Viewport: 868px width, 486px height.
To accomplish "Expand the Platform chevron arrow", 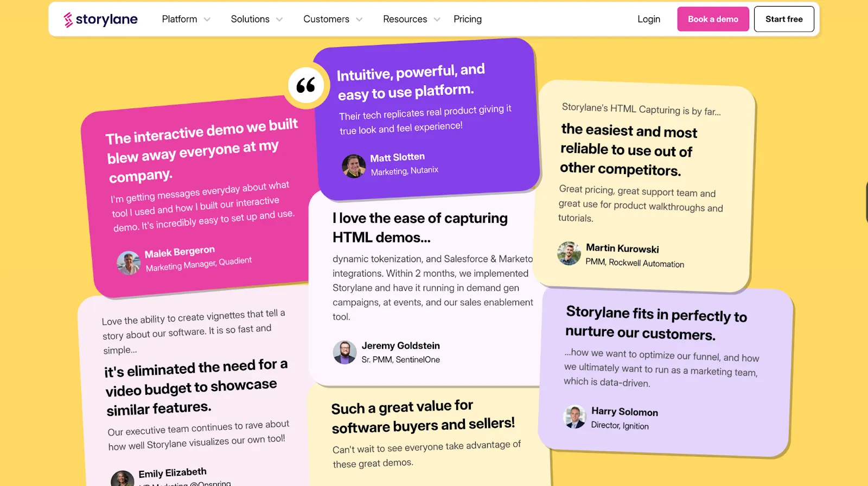I will pyautogui.click(x=207, y=20).
